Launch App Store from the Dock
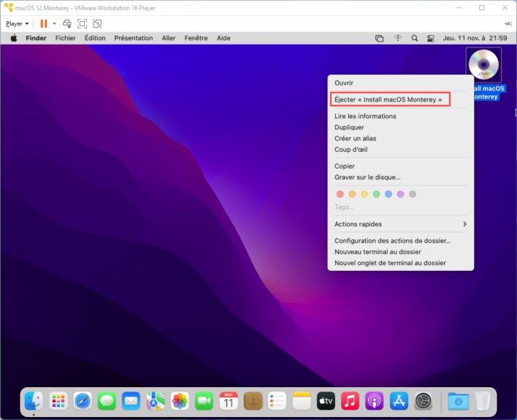The image size is (517, 420). click(x=399, y=401)
